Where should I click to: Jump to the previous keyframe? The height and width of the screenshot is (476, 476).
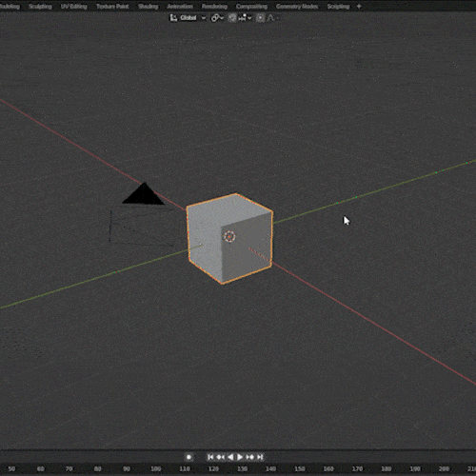(x=220, y=457)
